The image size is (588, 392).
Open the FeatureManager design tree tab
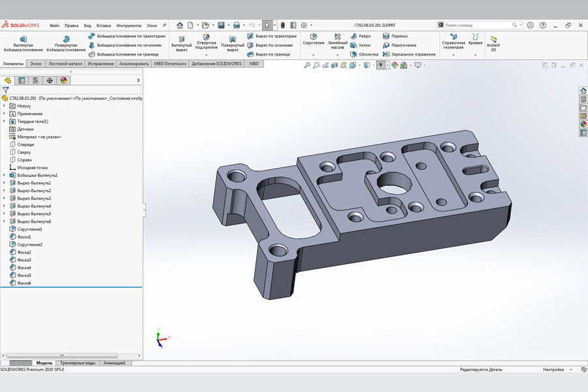[8, 80]
